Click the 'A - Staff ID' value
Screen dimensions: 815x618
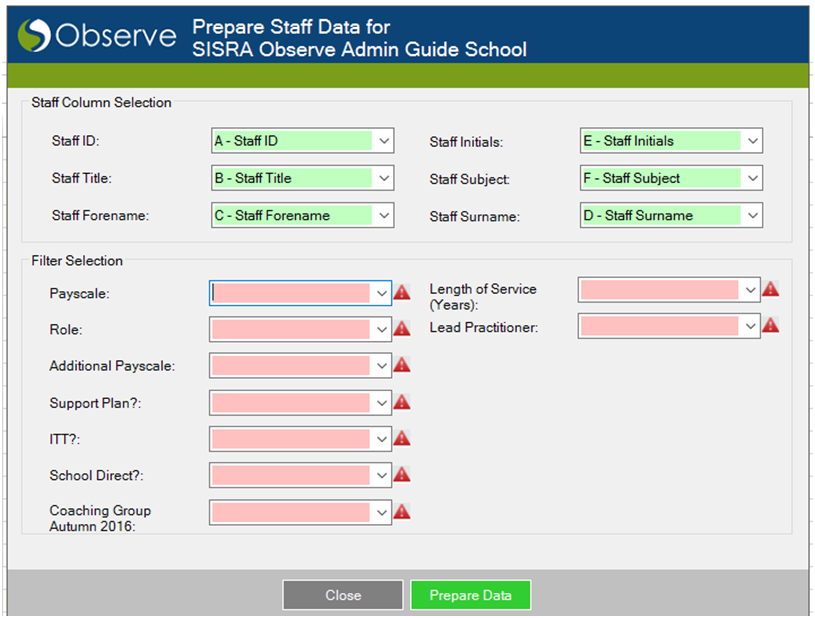click(x=246, y=141)
